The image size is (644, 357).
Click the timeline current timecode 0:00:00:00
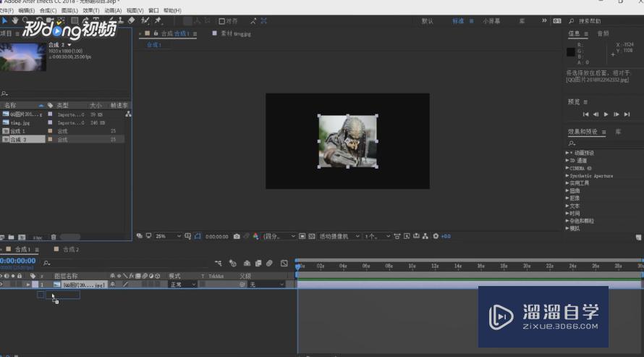click(x=18, y=261)
